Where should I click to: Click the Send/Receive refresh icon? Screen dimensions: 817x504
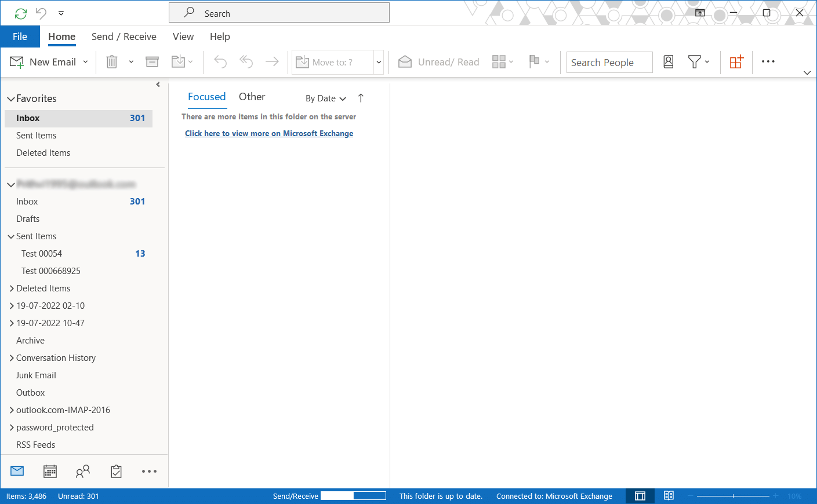pyautogui.click(x=21, y=12)
